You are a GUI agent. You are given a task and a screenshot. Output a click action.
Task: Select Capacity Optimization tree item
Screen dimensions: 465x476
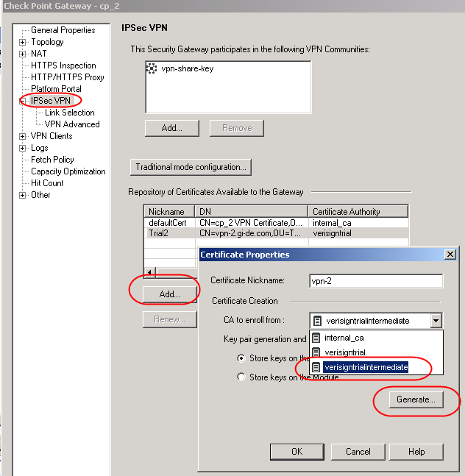pos(68,171)
